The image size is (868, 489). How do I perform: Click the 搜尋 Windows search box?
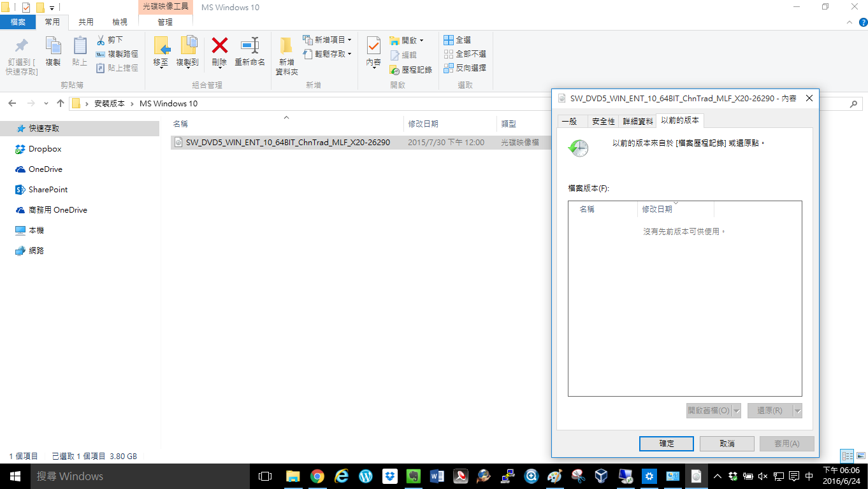click(x=140, y=476)
